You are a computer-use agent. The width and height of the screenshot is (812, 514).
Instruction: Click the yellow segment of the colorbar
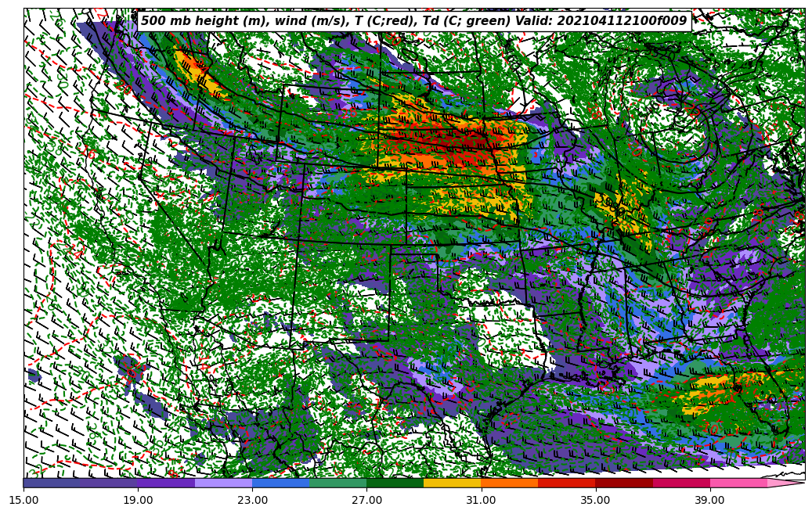(452, 483)
